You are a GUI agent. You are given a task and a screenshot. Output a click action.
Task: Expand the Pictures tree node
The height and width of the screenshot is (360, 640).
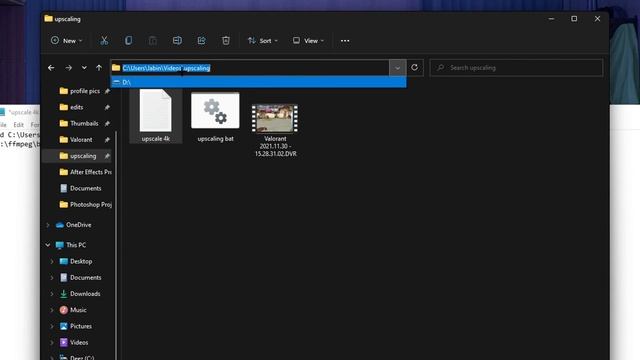tap(52, 326)
